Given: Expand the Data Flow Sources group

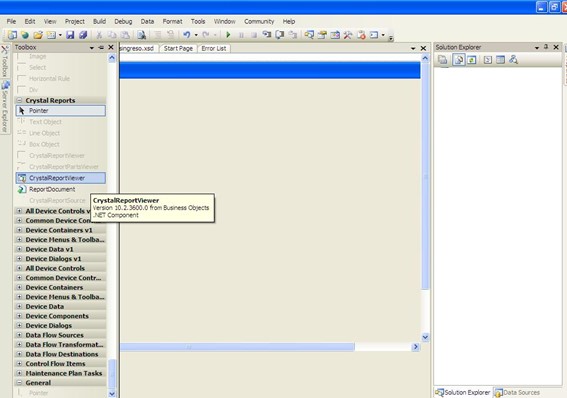Looking at the screenshot, I should (19, 335).
